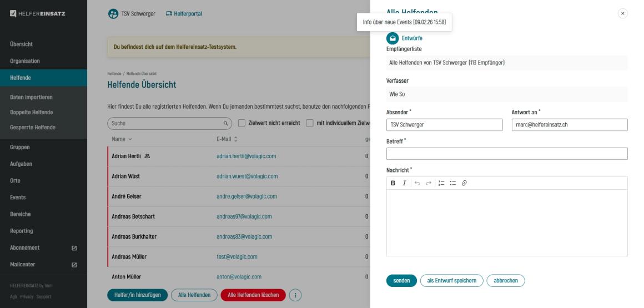Click the TSV Schwerger organisation avatar icon
The width and height of the screenshot is (644, 308).
pyautogui.click(x=113, y=13)
